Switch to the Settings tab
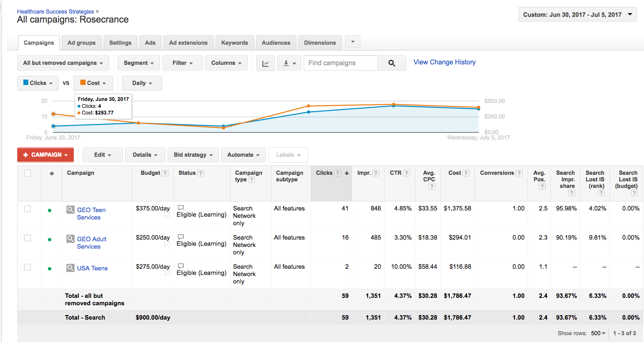The width and height of the screenshot is (644, 343). (120, 43)
